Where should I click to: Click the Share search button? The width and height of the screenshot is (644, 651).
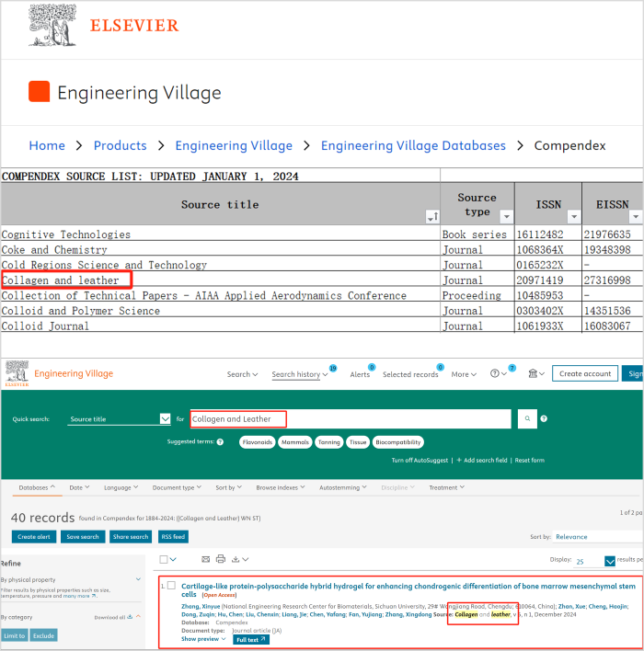click(x=131, y=537)
